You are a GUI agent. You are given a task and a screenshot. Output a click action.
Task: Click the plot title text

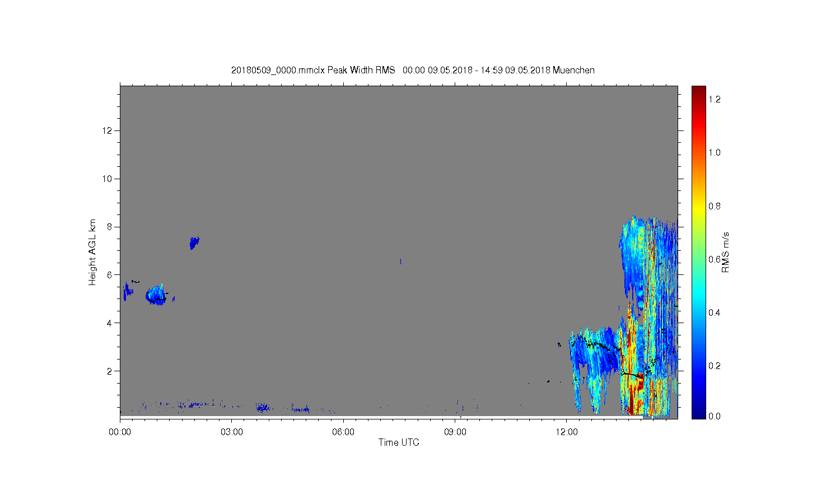(413, 71)
